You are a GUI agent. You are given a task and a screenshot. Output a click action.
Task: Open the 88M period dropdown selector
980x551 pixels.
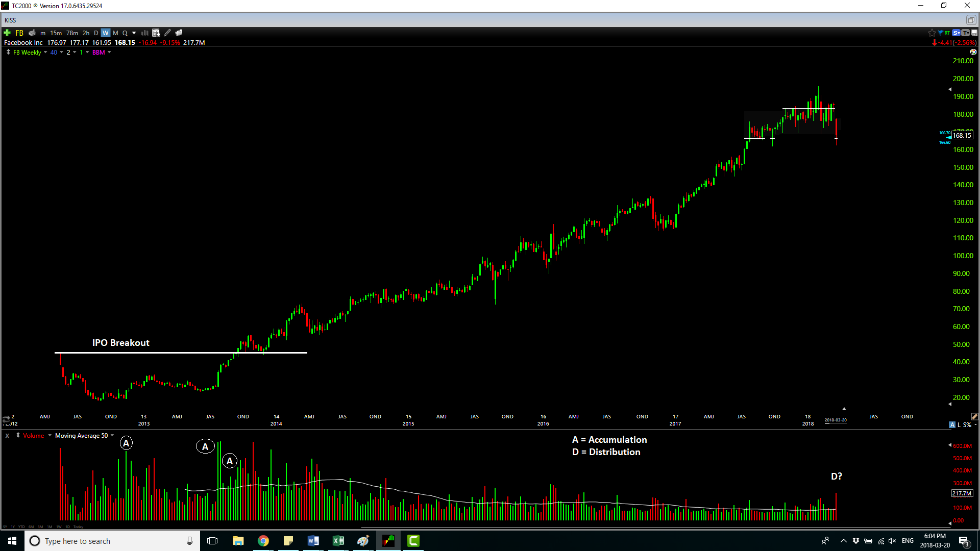tap(109, 53)
